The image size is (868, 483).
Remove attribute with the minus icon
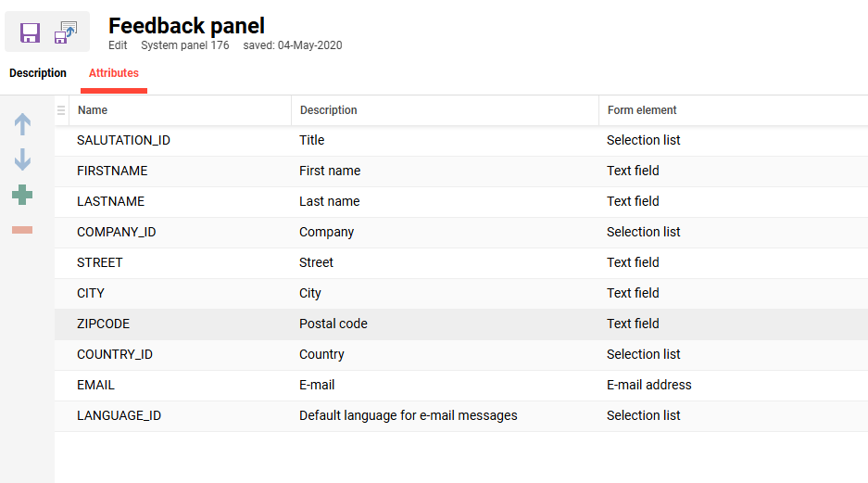coord(22,229)
